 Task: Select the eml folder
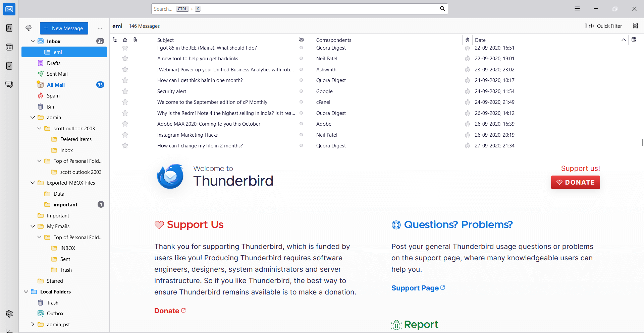tap(64, 52)
